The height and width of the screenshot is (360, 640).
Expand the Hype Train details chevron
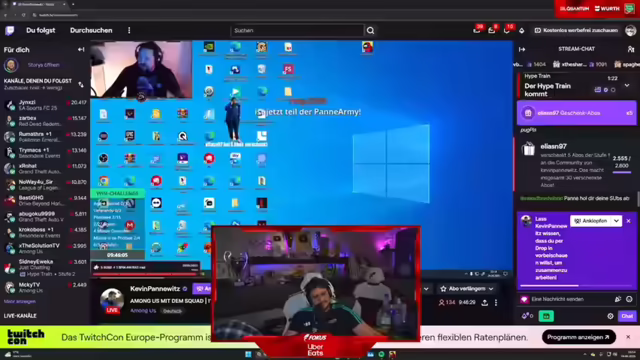pos(627,85)
